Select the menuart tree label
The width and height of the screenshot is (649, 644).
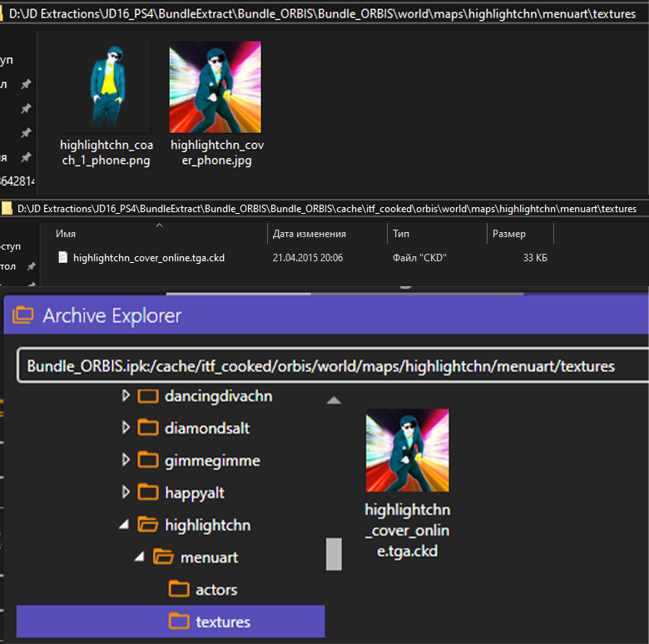pyautogui.click(x=210, y=557)
